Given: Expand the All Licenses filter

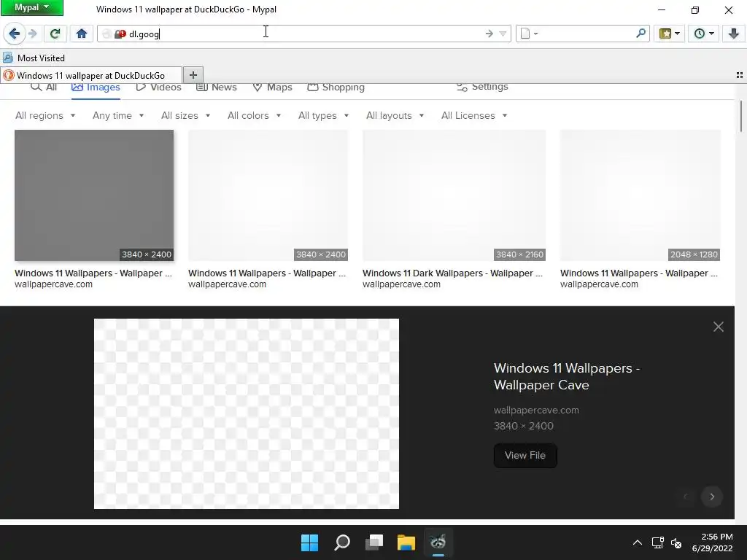Looking at the screenshot, I should click(474, 116).
